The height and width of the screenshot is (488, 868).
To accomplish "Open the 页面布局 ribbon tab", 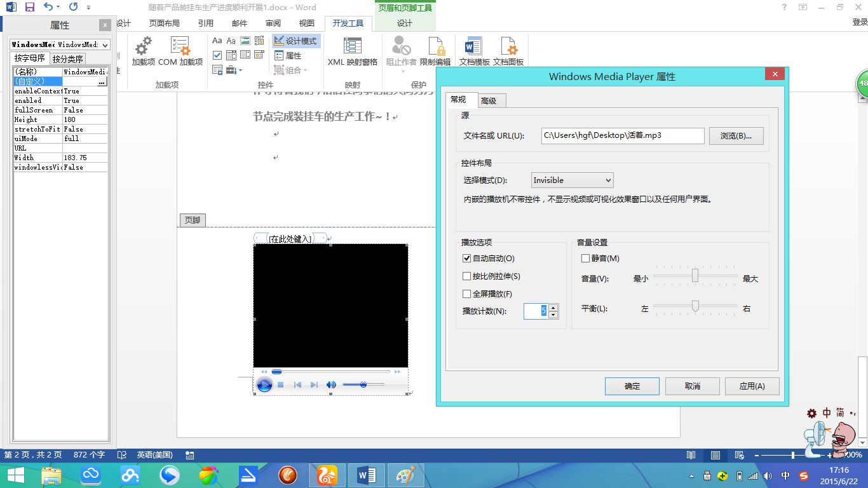I will click(165, 24).
